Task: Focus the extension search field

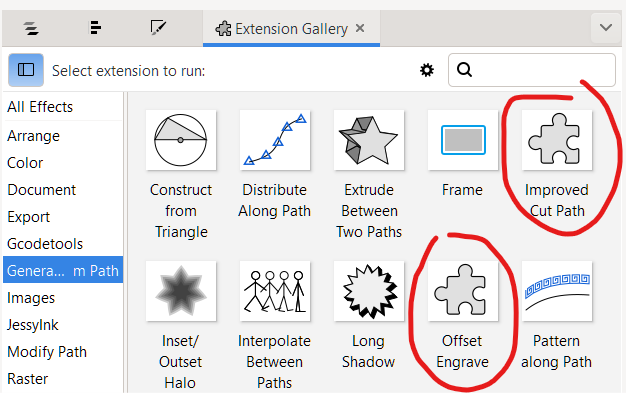Action: pos(531,70)
